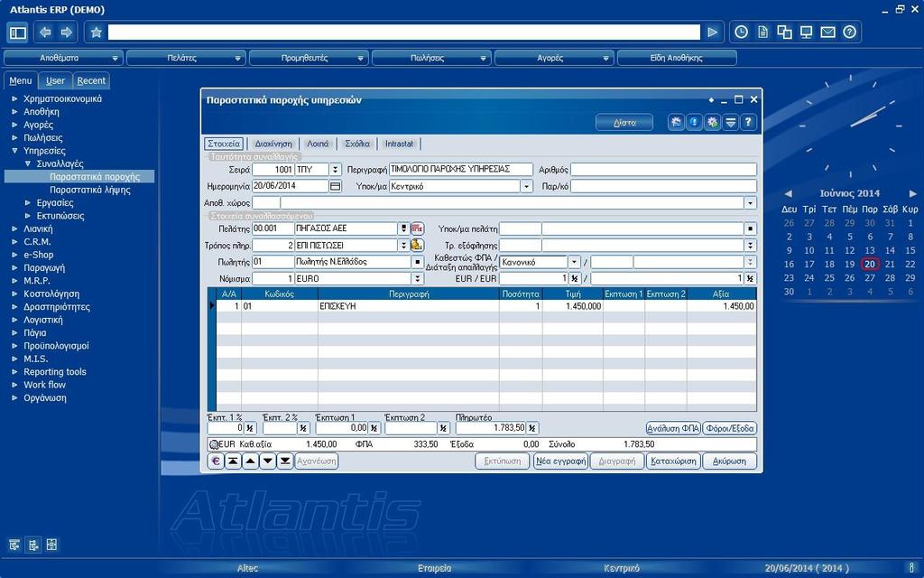Expand the Χρηματοοικονομικά tree node
924x578 pixels.
pos(14,99)
